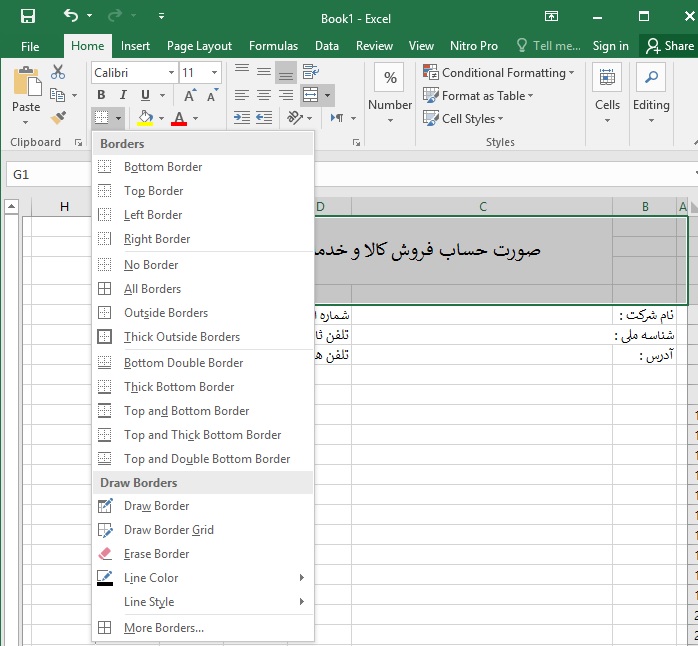Select All Borders option

coord(203,289)
